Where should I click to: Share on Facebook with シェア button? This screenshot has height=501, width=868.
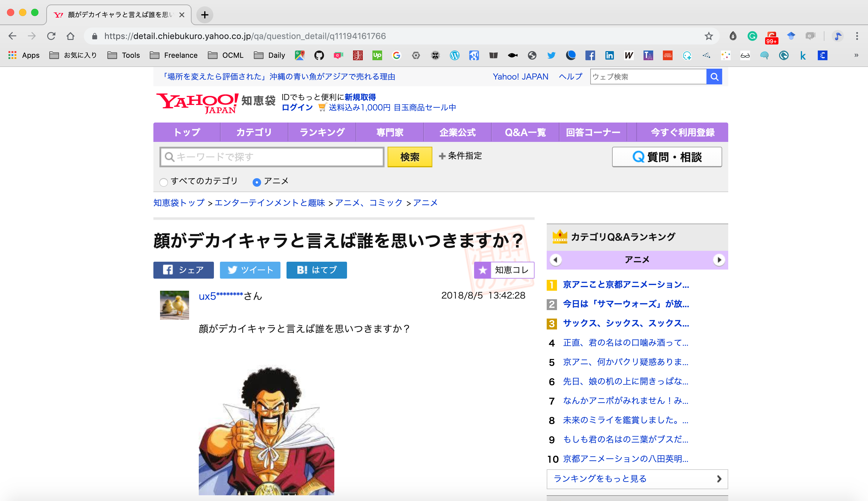pyautogui.click(x=183, y=270)
